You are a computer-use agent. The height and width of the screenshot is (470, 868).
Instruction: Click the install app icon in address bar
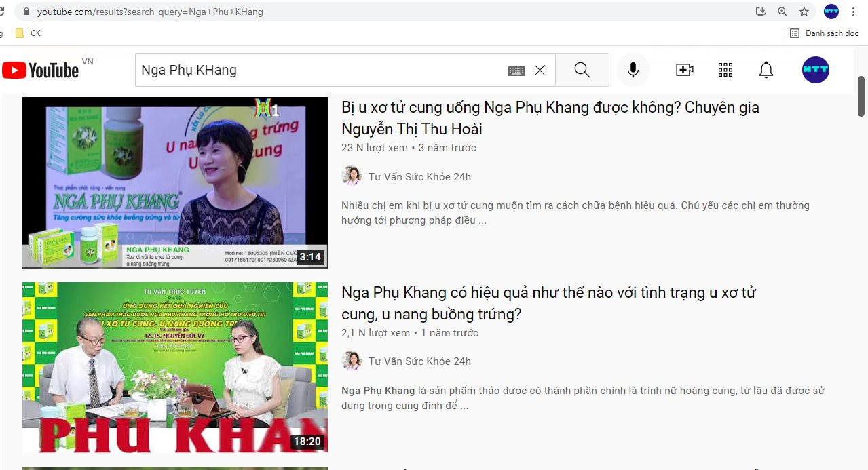click(760, 12)
